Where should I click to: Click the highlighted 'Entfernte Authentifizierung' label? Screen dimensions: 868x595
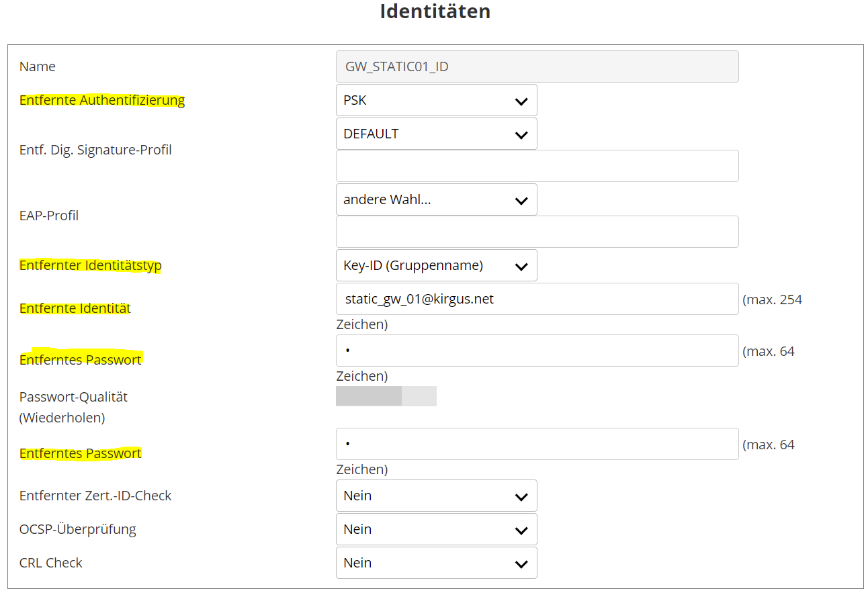102,101
